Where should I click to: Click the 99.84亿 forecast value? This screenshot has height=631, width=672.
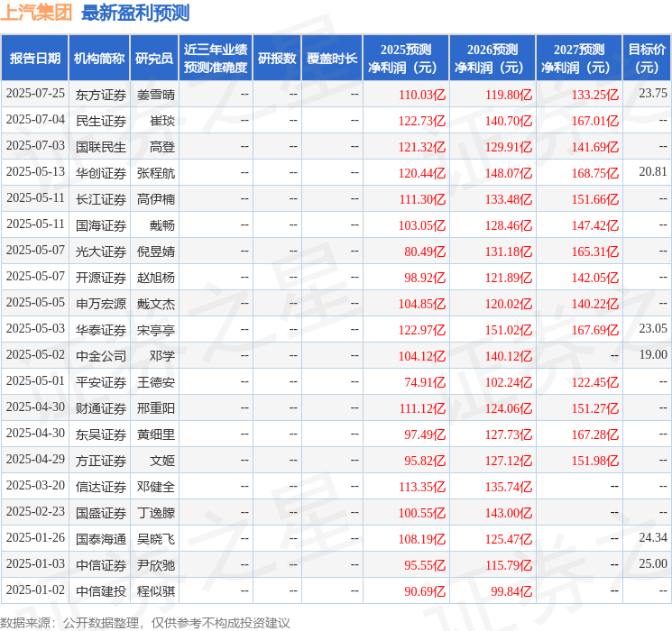point(511,591)
